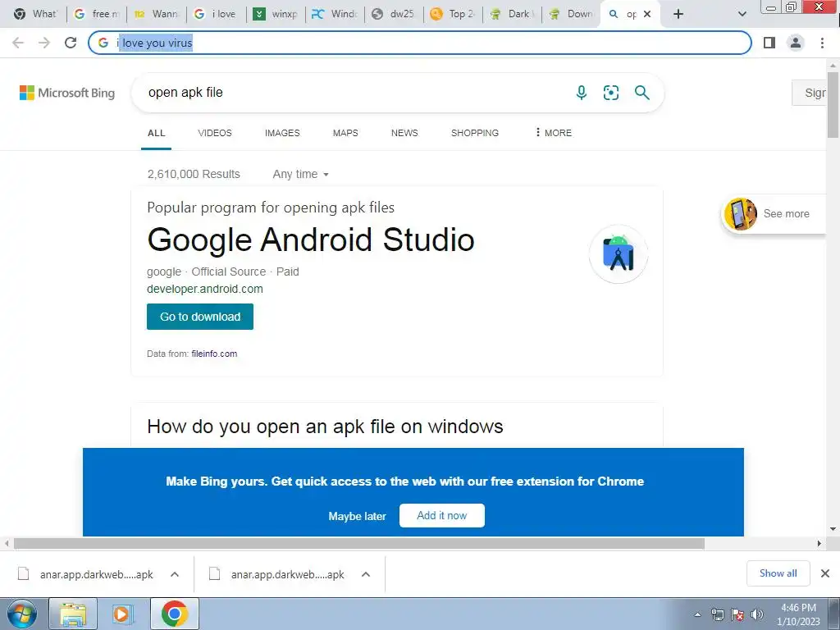Open the Chrome side panel icon
This screenshot has height=630, width=840.
pos(769,43)
